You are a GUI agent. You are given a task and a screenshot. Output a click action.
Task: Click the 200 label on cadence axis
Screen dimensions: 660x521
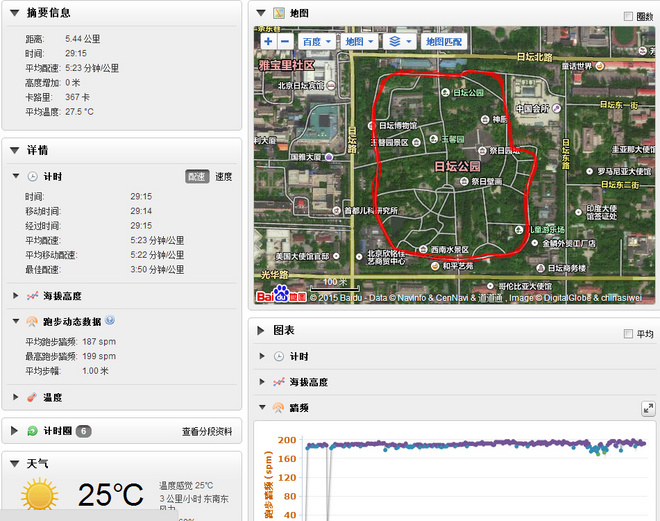pyautogui.click(x=287, y=440)
